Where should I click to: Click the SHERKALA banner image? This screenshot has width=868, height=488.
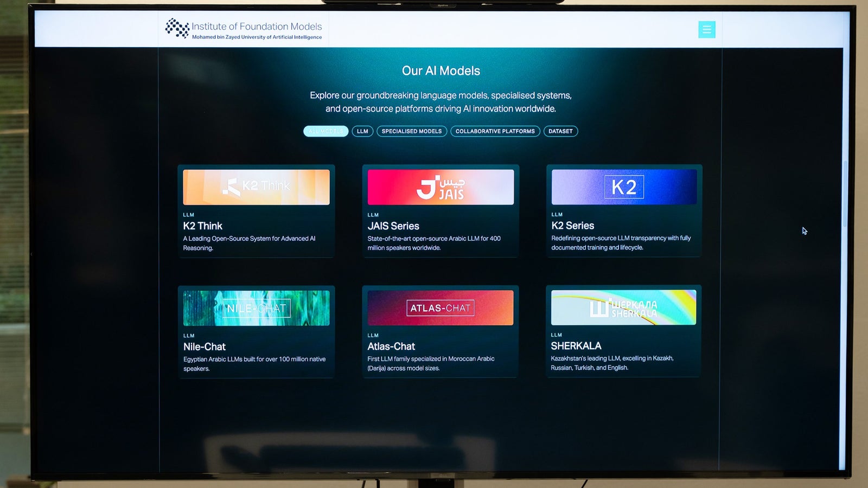(x=623, y=307)
